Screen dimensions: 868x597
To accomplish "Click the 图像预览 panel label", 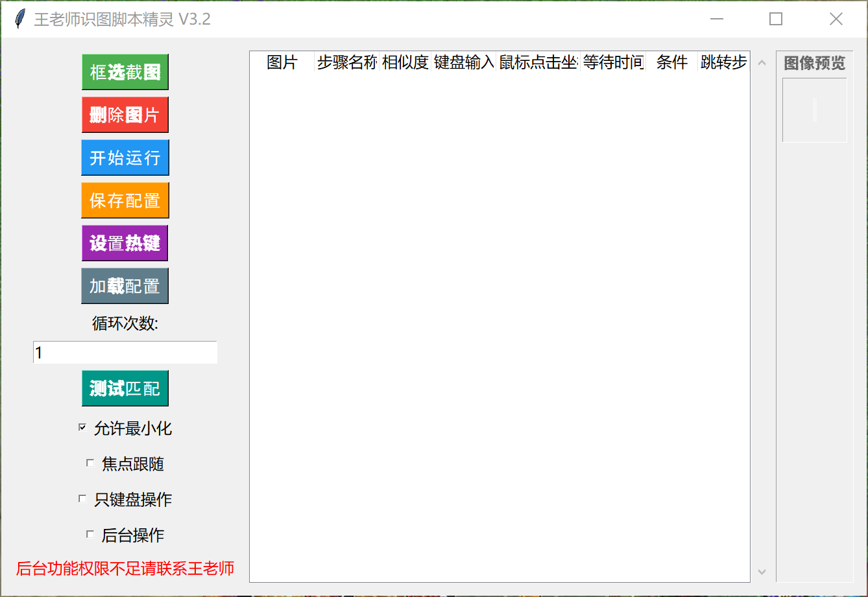I will pos(815,63).
